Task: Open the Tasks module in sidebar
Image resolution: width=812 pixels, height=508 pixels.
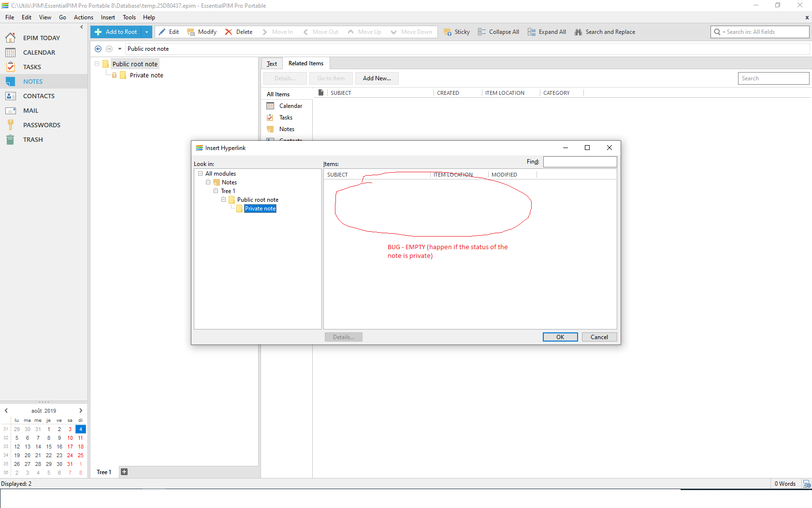Action: [32, 67]
